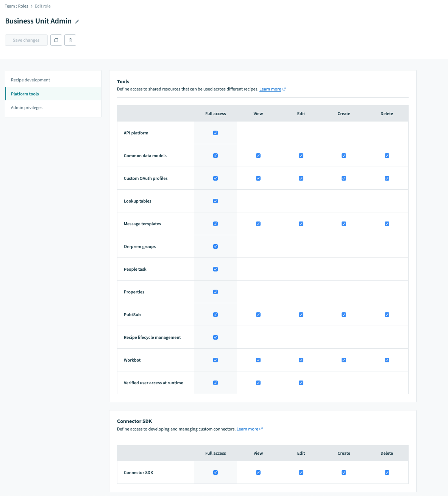Screen dimensions: 448x496
Task: Toggle Edit for Custom OAuth profiles
Action: 301,178
